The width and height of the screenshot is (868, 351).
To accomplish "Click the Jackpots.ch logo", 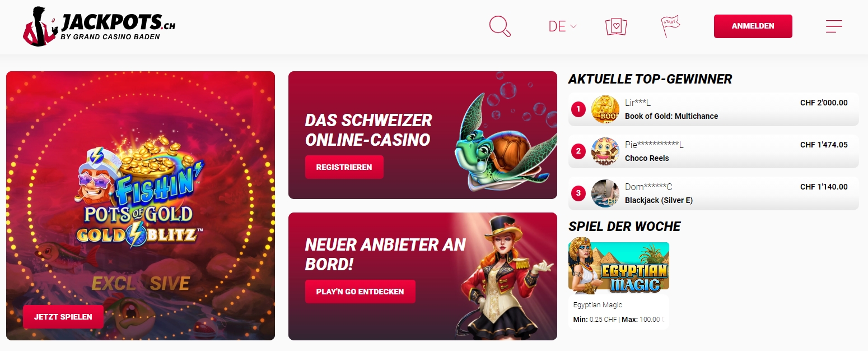I will pos(99,26).
